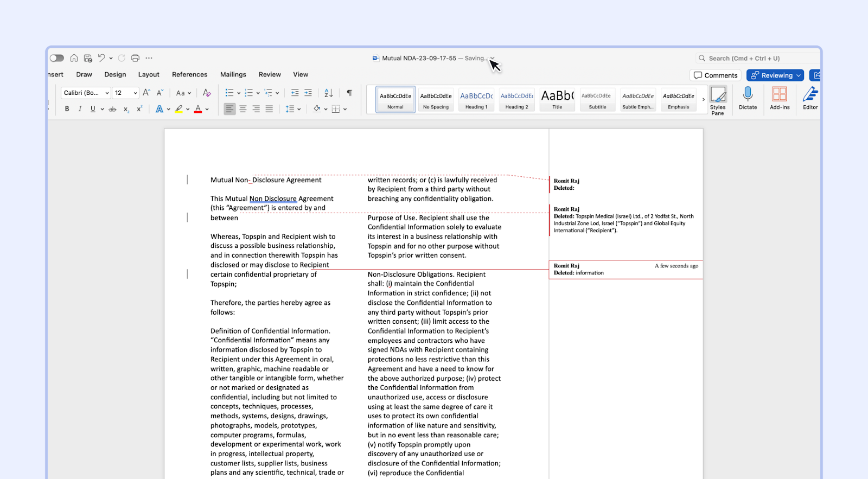Toggle underline formatting

pos(93,109)
